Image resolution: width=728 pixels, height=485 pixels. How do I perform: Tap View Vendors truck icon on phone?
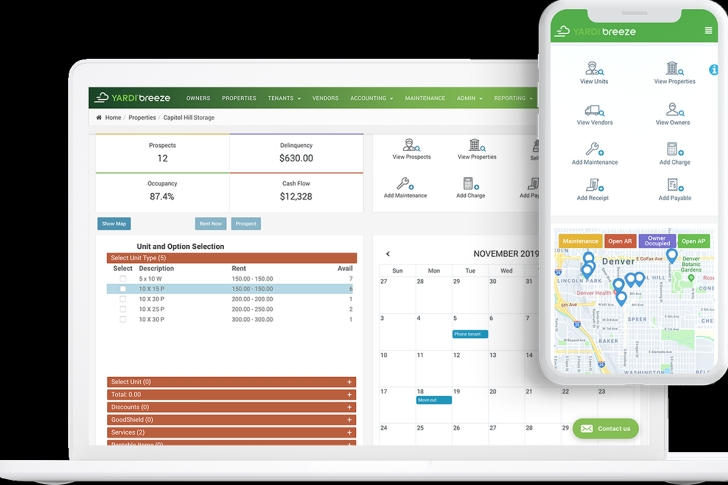[x=594, y=110]
